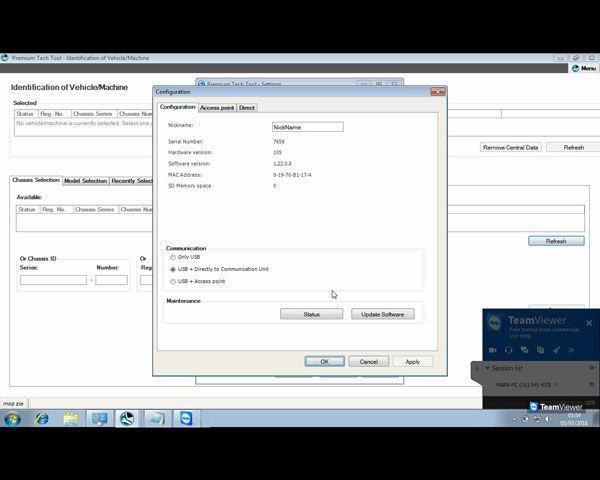Click the Update Software button
The width and height of the screenshot is (600, 480).
point(382,314)
